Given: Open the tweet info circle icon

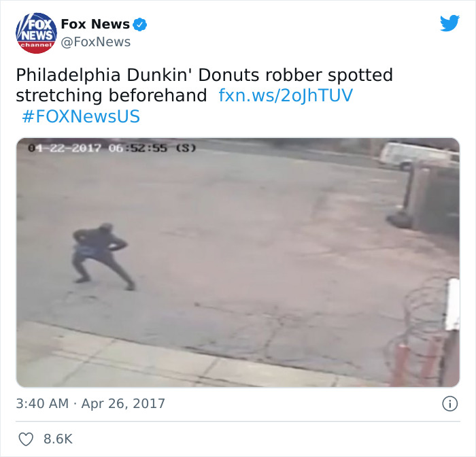Looking at the screenshot, I should coord(449,404).
